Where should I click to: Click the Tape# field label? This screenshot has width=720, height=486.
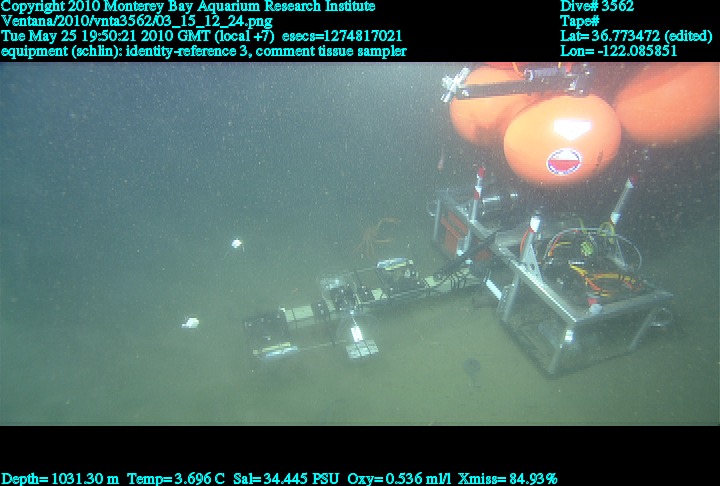tap(580, 21)
